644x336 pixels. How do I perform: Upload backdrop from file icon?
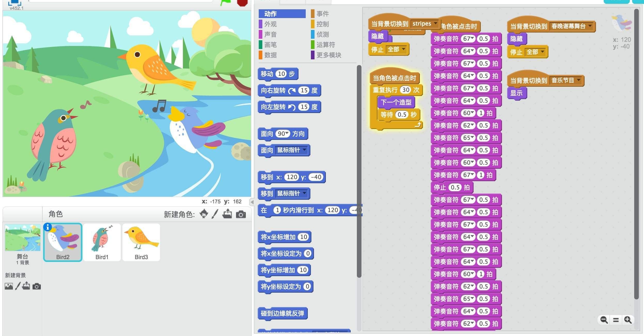26,286
